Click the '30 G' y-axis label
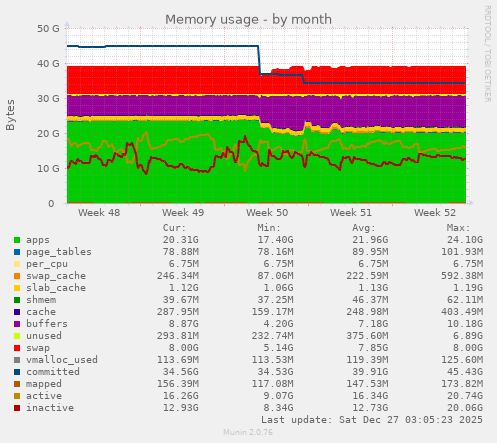Screen dimensions: 497x443 tap(48, 99)
